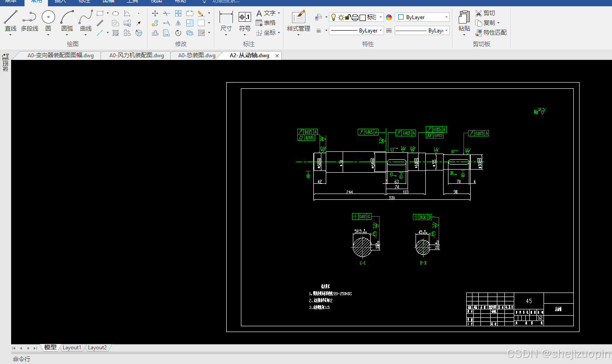Click the Mirror tool icon
Image resolution: width=612 pixels, height=364 pixels.
coord(178,23)
